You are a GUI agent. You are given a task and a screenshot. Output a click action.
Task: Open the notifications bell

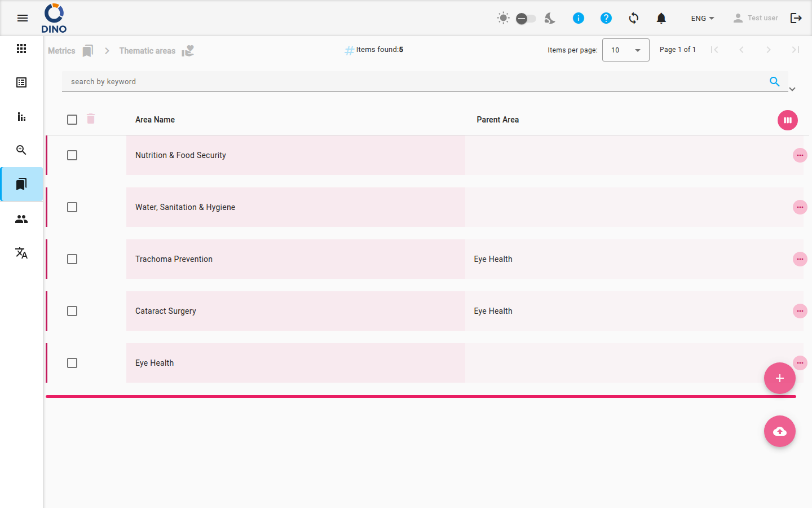coord(661,18)
